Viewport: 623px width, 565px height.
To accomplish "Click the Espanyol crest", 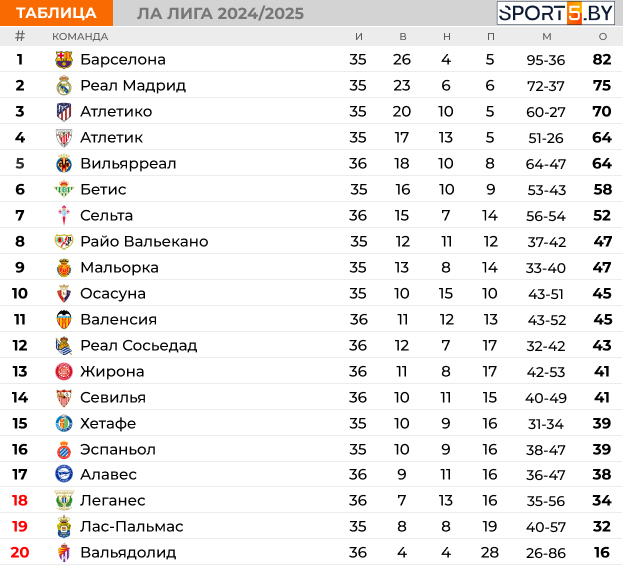I will (x=64, y=449).
